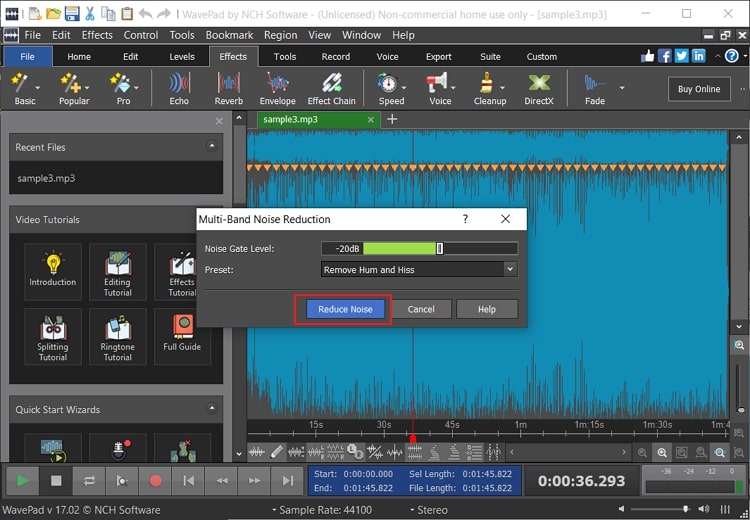The width and height of the screenshot is (750, 520).
Task: Open the Bookmark menu
Action: coord(229,35)
